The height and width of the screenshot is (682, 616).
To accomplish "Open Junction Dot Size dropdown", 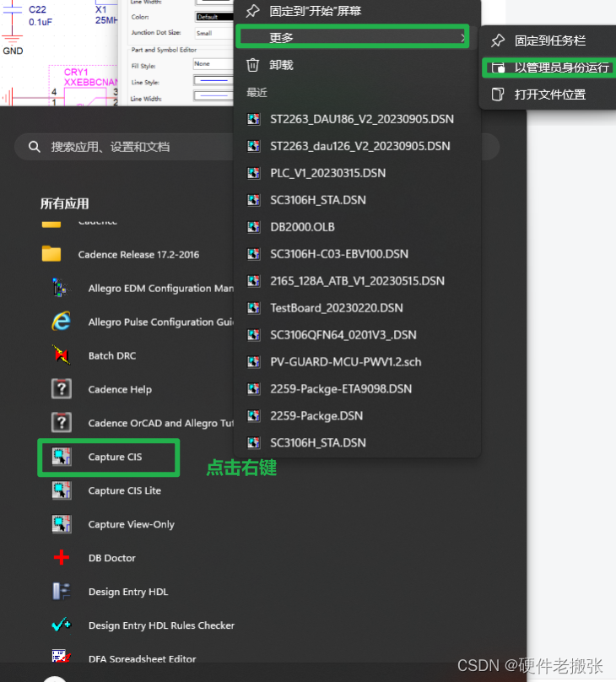I will (213, 33).
